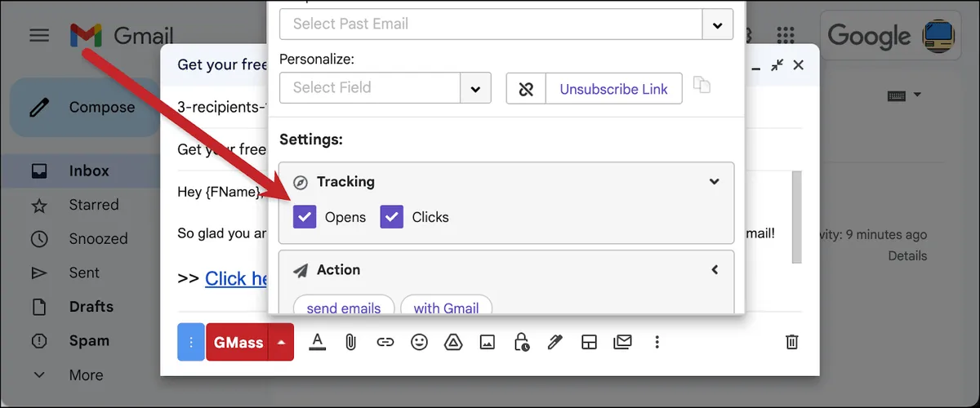Open the Google apps grid
The width and height of the screenshot is (980, 408).
tap(786, 35)
